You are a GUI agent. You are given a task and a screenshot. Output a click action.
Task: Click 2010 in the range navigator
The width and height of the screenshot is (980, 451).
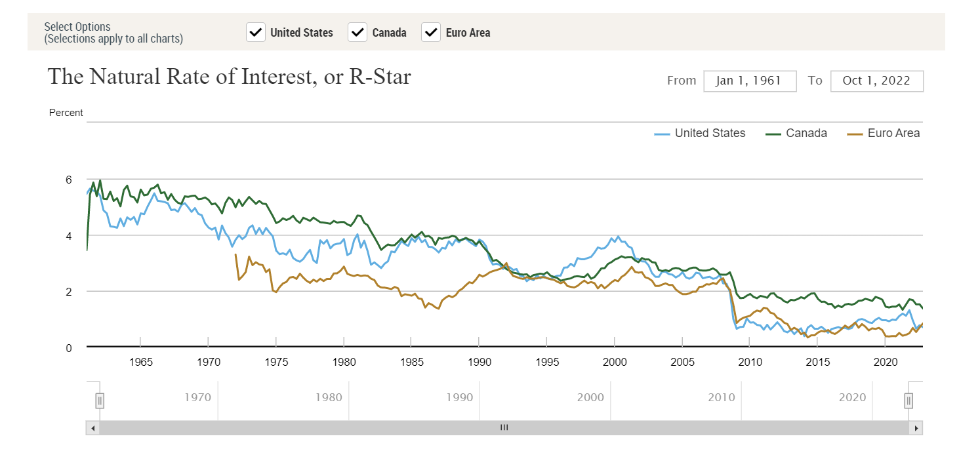tap(722, 397)
